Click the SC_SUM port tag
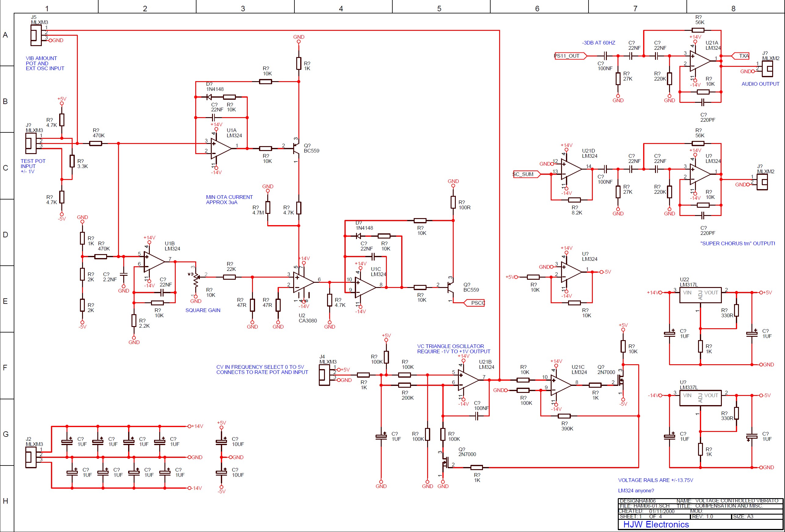This screenshot has height=532, width=785. coord(526,174)
